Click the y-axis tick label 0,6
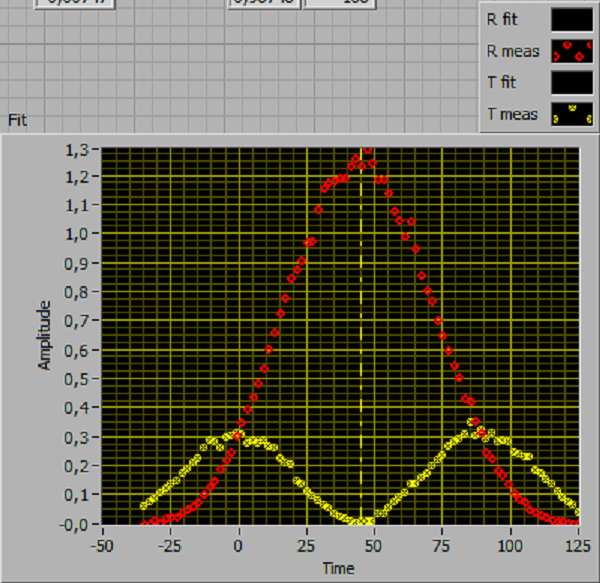Image resolution: width=600 pixels, height=583 pixels. 77,350
